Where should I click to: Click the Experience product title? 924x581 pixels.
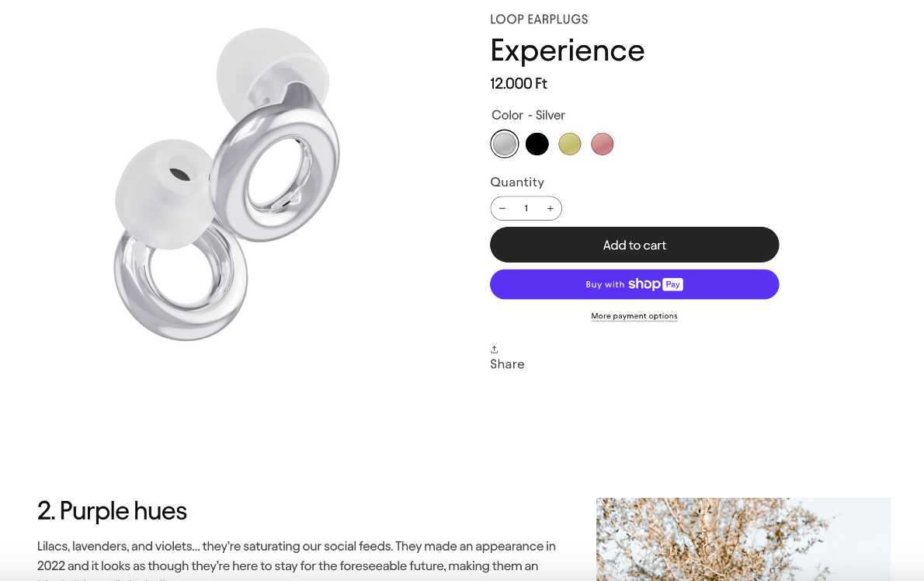click(x=568, y=51)
